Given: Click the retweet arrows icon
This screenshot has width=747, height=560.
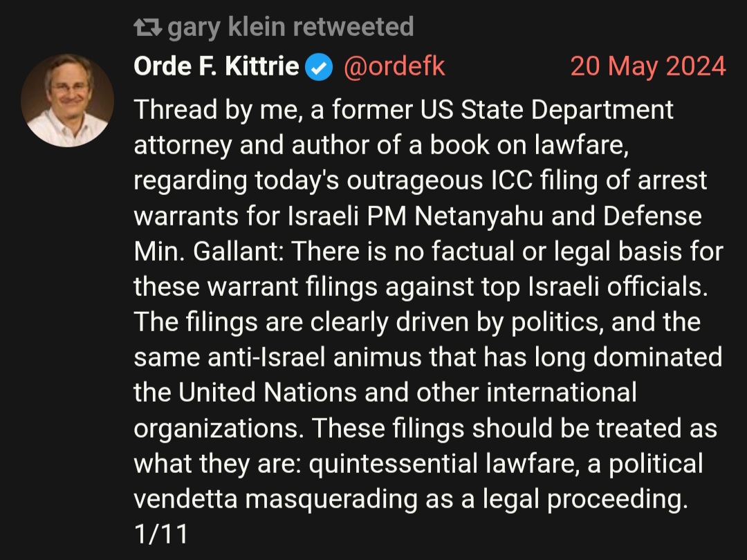Looking at the screenshot, I should [148, 27].
